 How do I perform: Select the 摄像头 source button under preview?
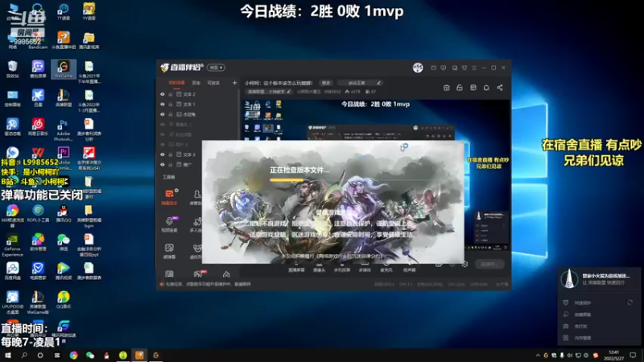coord(319,268)
